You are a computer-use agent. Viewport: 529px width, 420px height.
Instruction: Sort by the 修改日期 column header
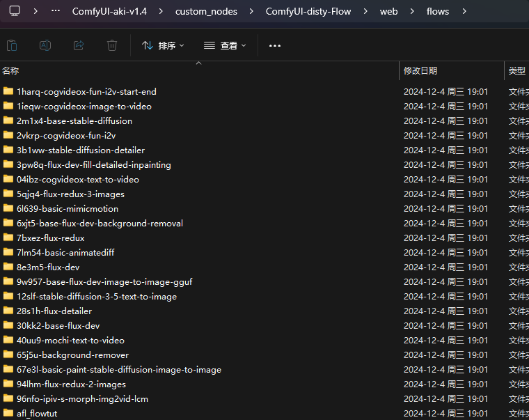click(420, 71)
